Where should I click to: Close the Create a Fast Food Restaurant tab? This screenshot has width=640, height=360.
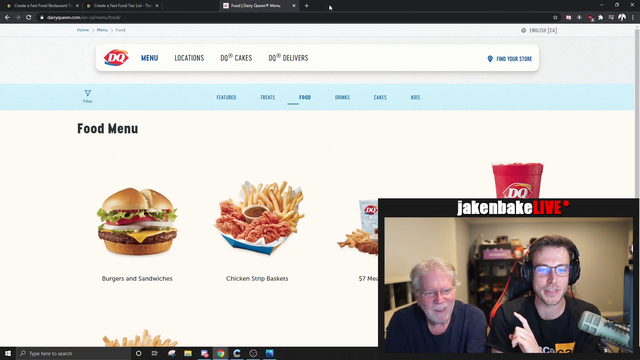coord(77,6)
